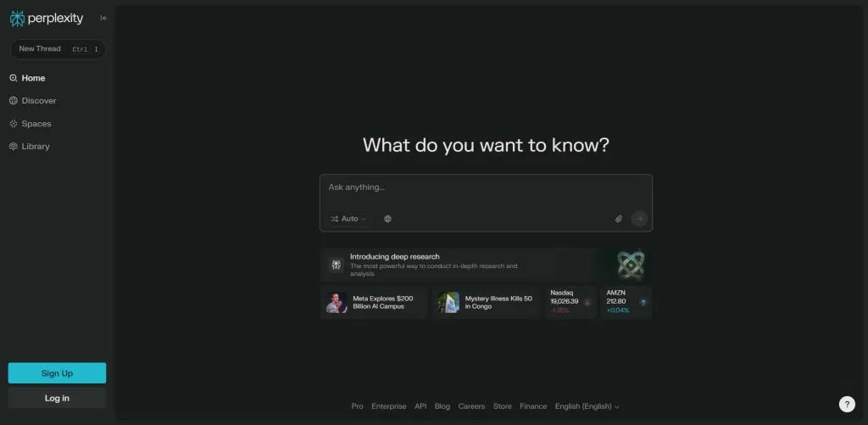
Task: Expand the English (English) language dropdown
Action: [587, 406]
